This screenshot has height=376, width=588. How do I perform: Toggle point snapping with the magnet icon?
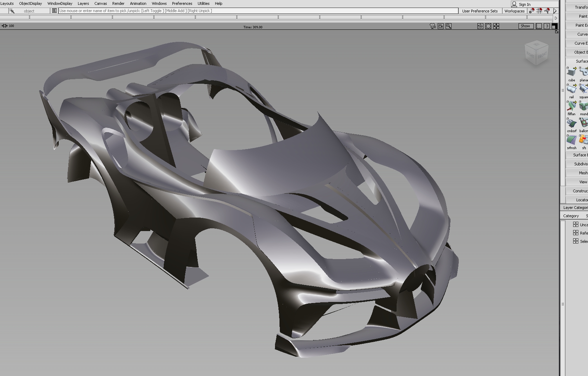pos(532,11)
